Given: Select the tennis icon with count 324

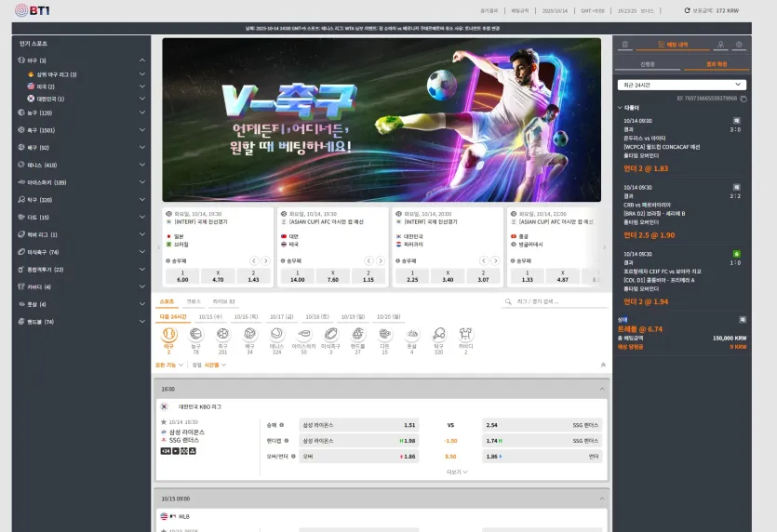Looking at the screenshot, I should pyautogui.click(x=276, y=334).
